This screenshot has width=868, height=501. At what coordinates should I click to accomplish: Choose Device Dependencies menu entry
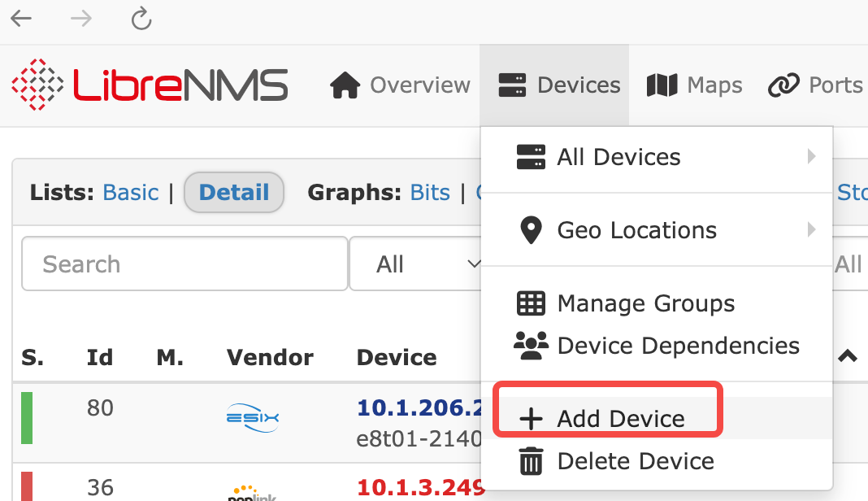pyautogui.click(x=678, y=346)
